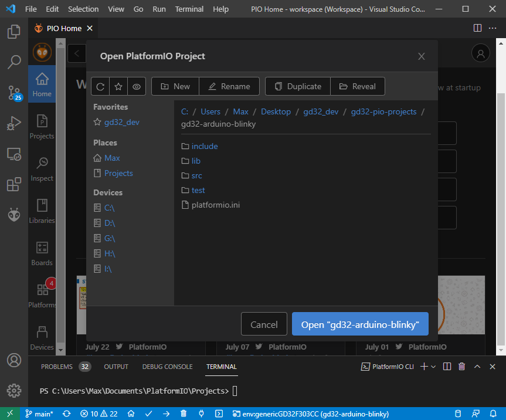
Task: Toggle hidden files eye icon
Action: coord(137,86)
